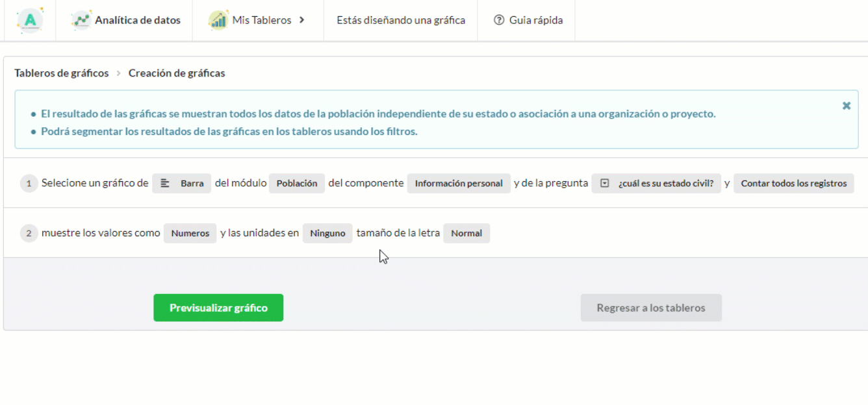Expand the Mis Tableros chevron arrow
The image size is (868, 405).
pos(301,20)
